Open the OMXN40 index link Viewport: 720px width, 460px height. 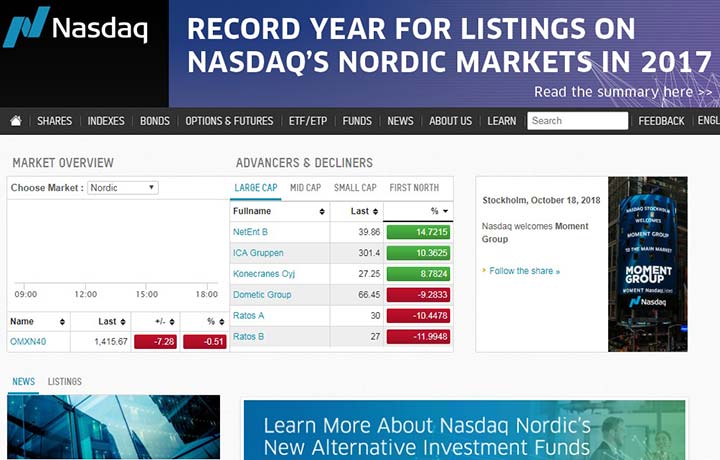coord(28,342)
